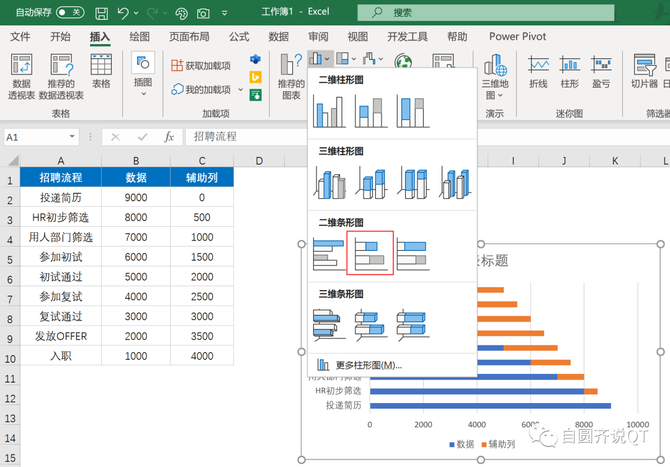Click 我的加载项 button

201,89
